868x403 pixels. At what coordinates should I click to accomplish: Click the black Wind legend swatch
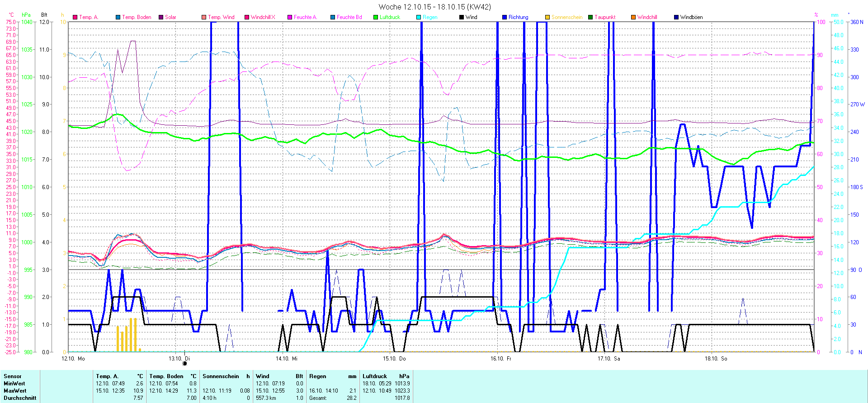coord(462,17)
